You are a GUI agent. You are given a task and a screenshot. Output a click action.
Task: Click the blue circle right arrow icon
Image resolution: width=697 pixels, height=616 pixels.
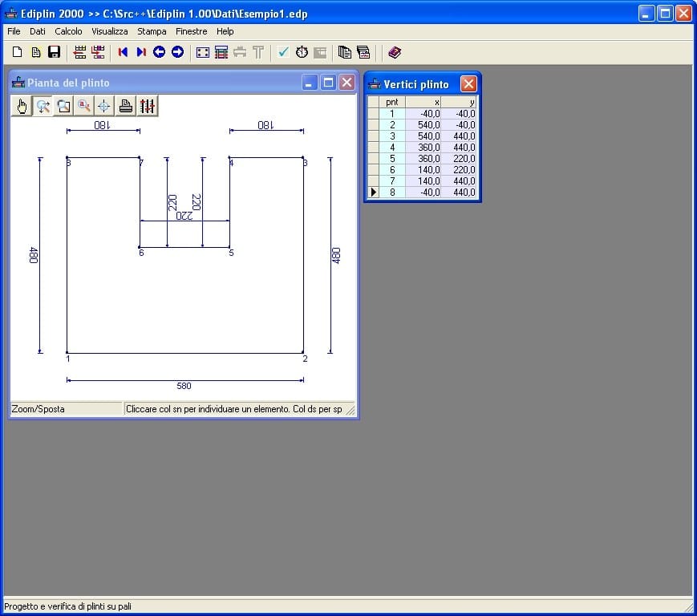(177, 52)
